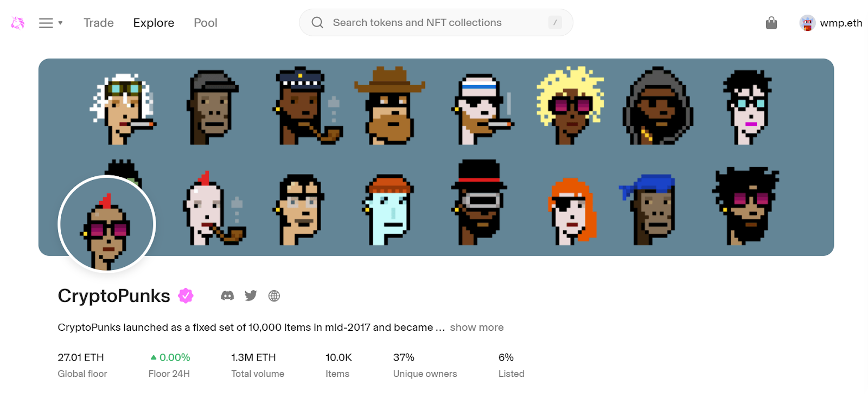868x398 pixels.
Task: Click the dark-haired punk with clear glasses
Action: [299, 209]
